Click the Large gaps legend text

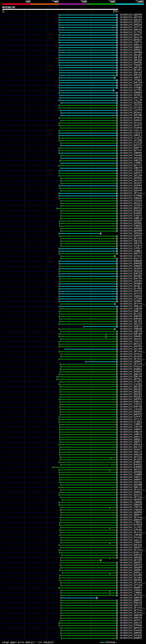pos(28,642)
